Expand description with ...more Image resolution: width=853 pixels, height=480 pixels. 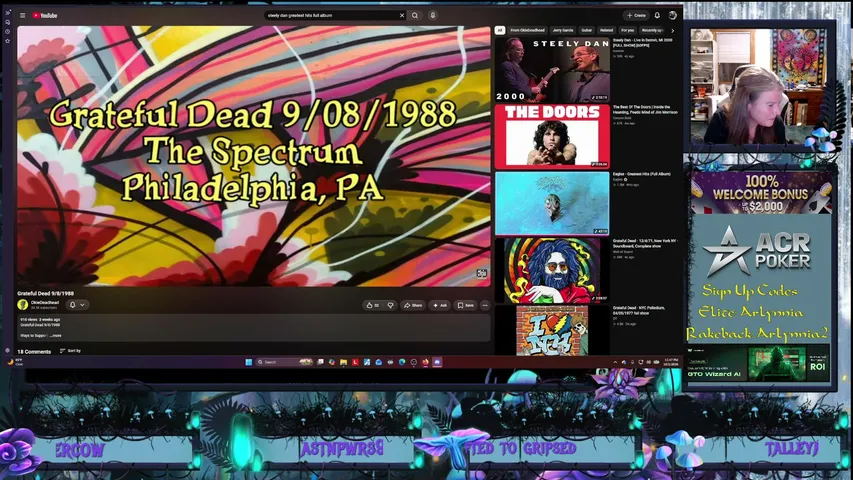tap(55, 336)
